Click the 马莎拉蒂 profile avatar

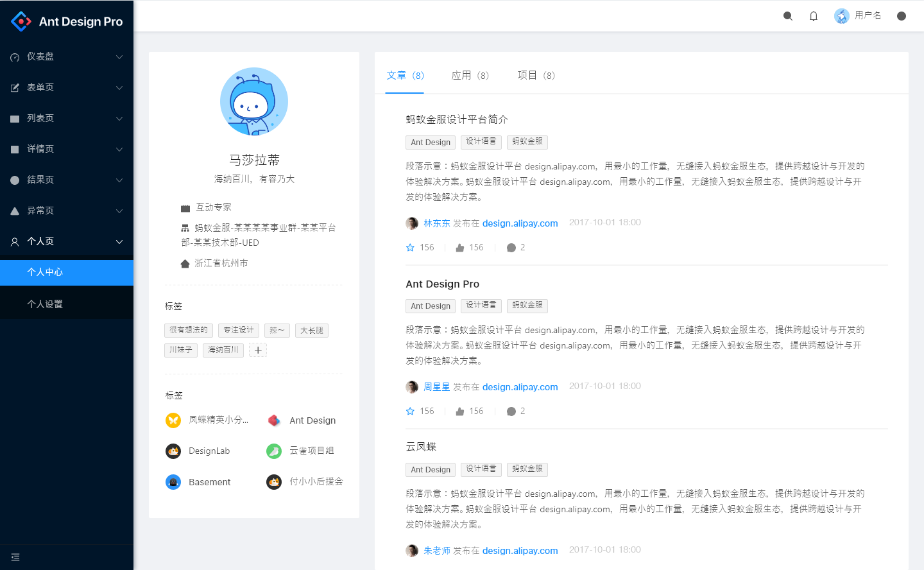pos(254,101)
